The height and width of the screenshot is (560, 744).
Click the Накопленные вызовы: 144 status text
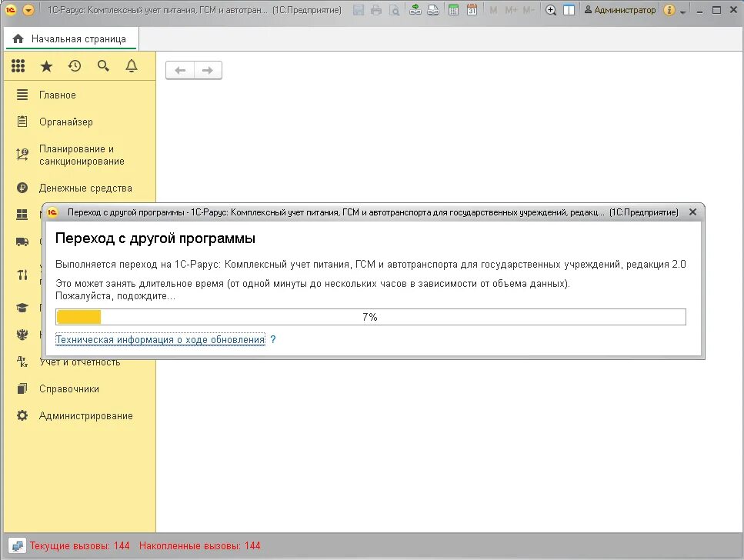[x=200, y=545]
